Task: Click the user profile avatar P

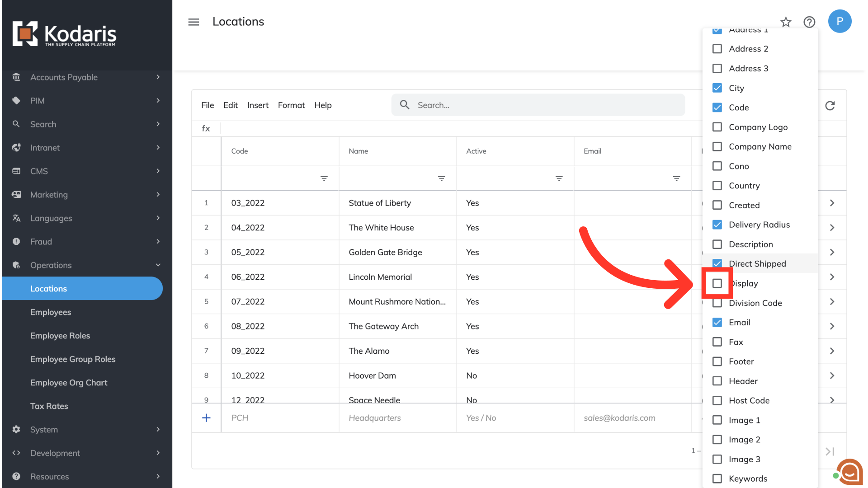Action: pos(840,21)
